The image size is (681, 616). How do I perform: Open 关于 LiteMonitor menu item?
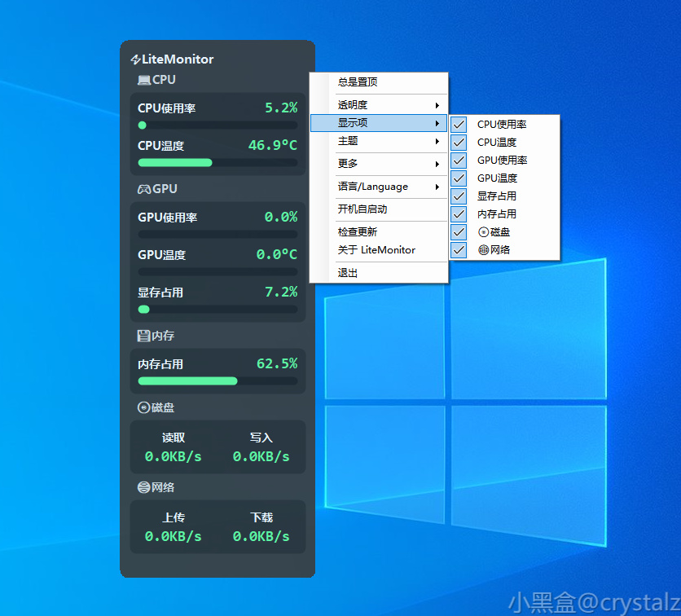(379, 250)
